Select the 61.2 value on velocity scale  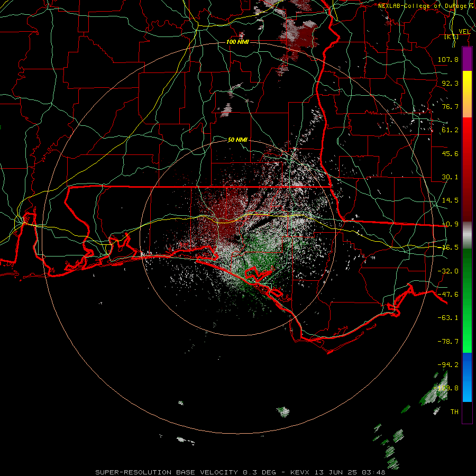[450, 130]
